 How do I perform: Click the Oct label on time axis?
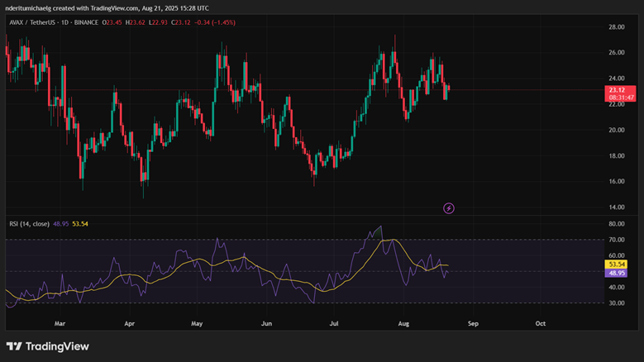[540, 325]
